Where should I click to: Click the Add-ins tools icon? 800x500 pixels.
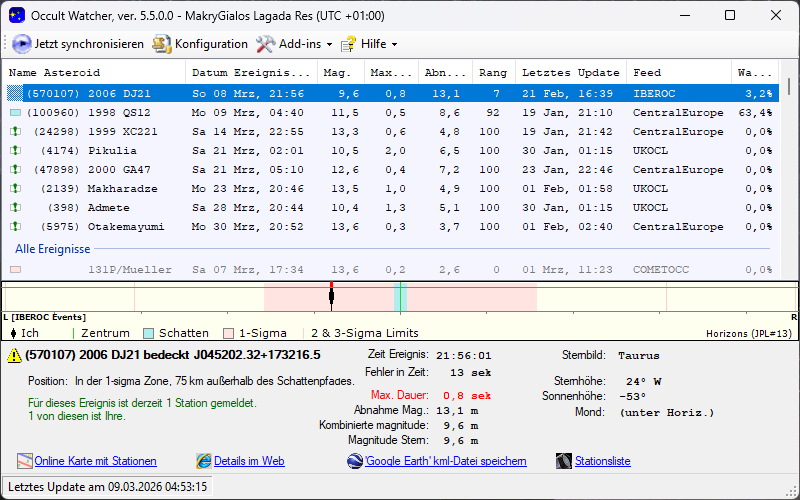tap(265, 44)
